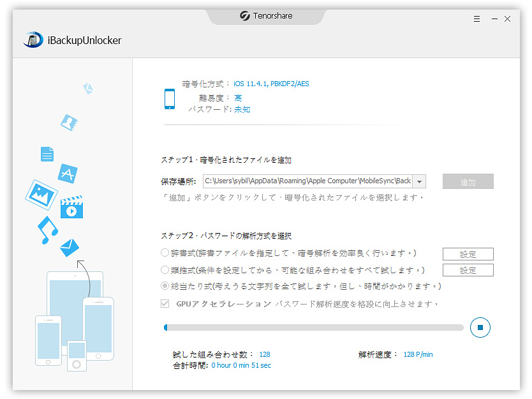The width and height of the screenshot is (532, 399).
Task: Click the speed value 128 P/min
Action: tap(418, 354)
